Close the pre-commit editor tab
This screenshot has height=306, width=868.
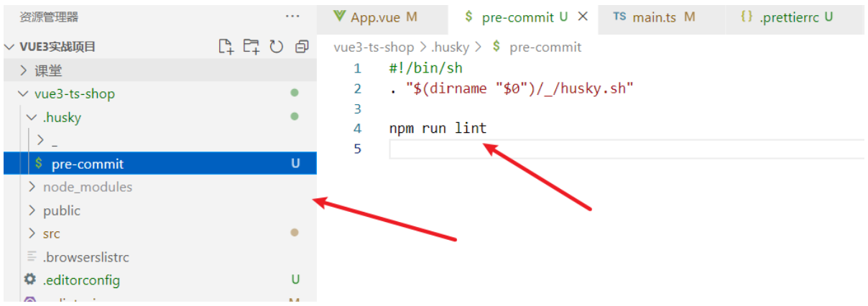[x=583, y=17]
